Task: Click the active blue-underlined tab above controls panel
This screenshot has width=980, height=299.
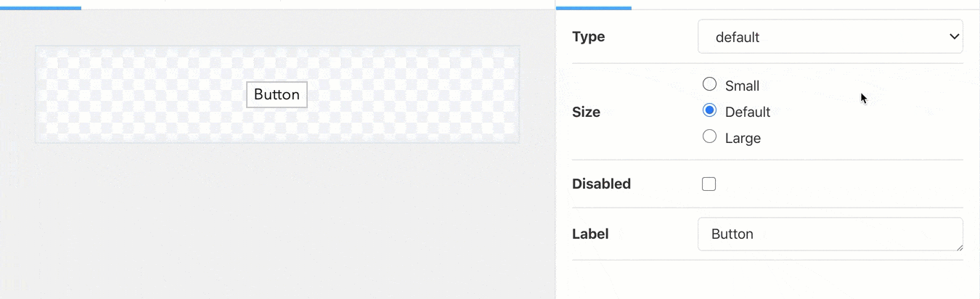Action: click(x=593, y=4)
